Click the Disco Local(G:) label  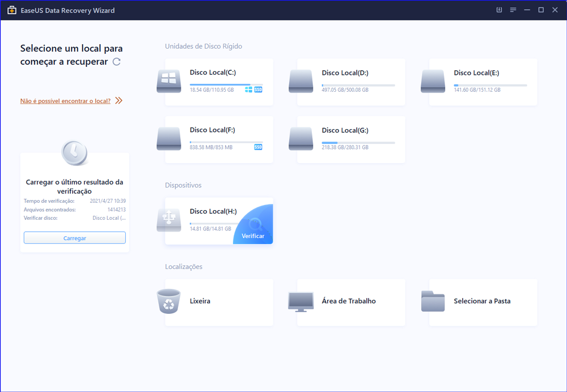point(345,130)
